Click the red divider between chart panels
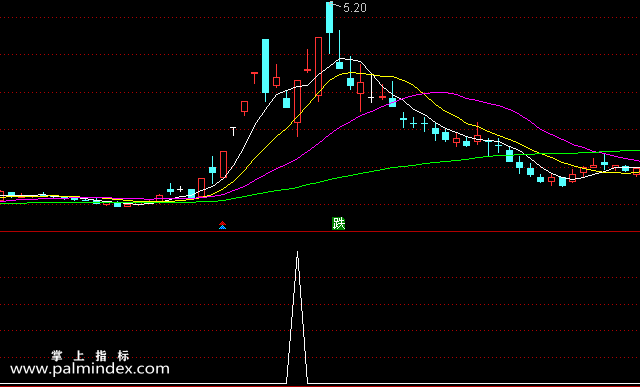The height and width of the screenshot is (387, 640). pyautogui.click(x=320, y=231)
